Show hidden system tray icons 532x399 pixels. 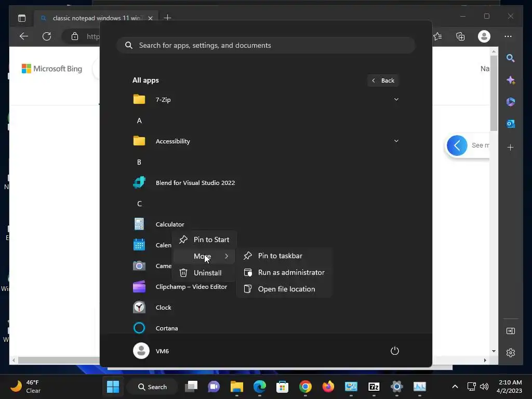coord(455,387)
